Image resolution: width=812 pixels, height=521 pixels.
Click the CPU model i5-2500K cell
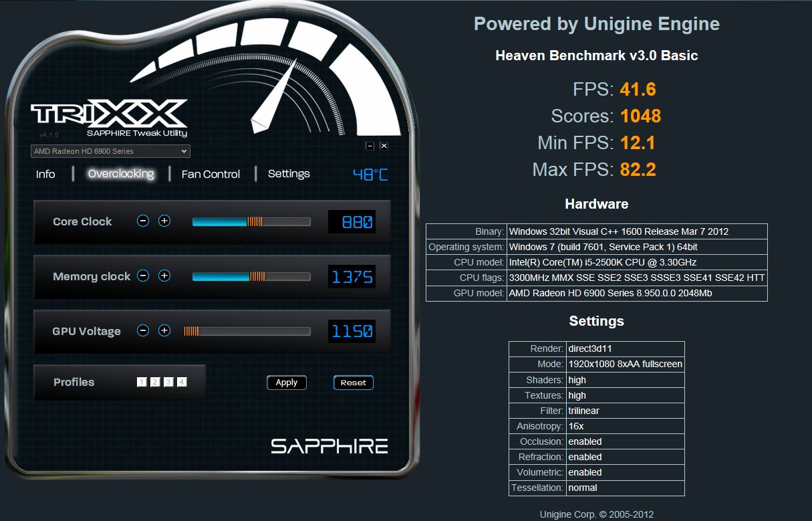coord(637,262)
